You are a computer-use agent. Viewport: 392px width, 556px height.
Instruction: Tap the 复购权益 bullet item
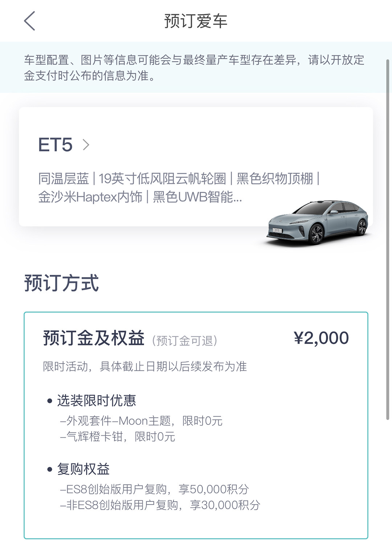[83, 469]
